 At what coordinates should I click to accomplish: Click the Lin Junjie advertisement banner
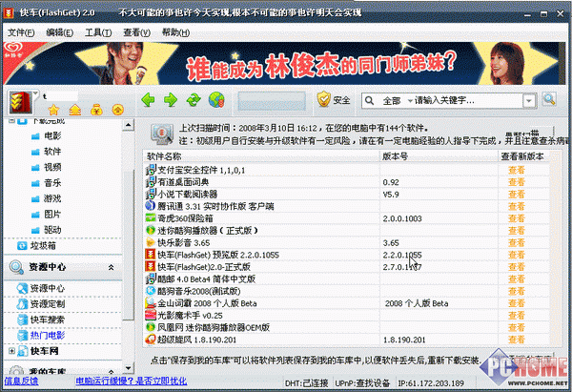286,64
